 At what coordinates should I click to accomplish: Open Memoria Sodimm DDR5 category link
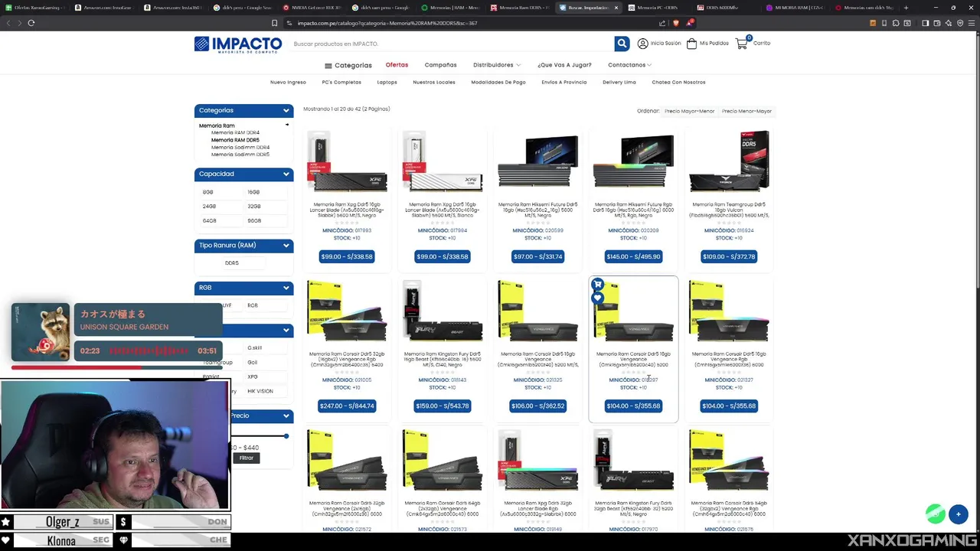coord(240,155)
